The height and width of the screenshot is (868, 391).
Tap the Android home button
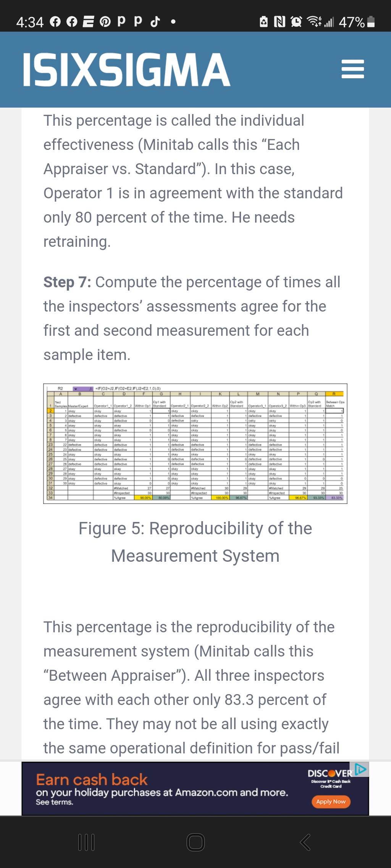click(x=195, y=842)
